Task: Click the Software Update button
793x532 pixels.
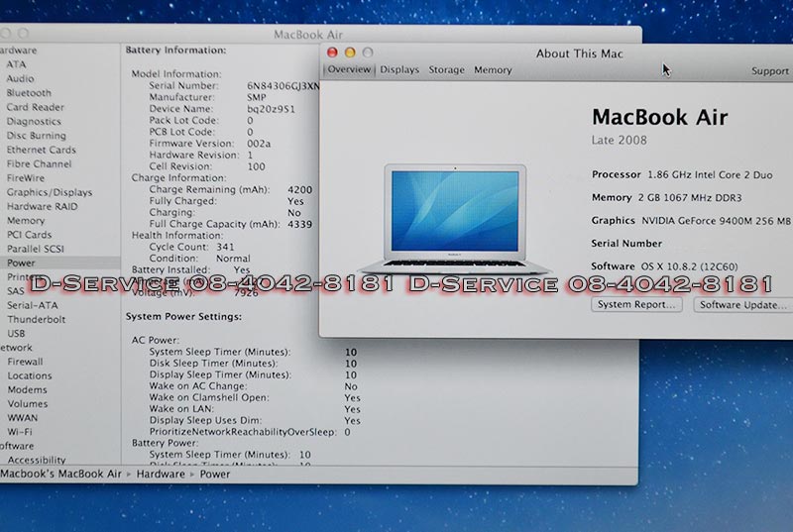Action: pyautogui.click(x=742, y=305)
